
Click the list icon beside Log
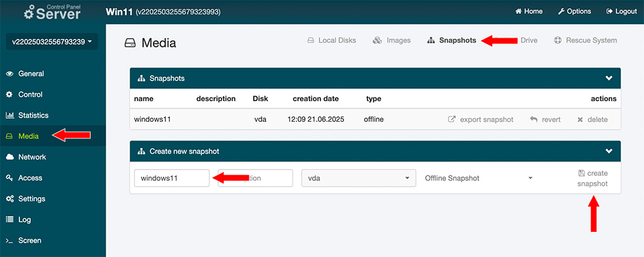(x=10, y=220)
